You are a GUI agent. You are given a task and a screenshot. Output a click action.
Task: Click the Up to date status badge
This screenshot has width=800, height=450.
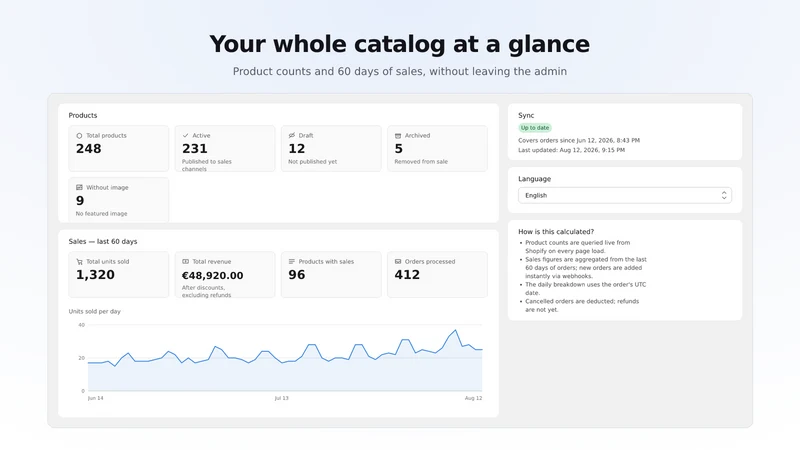point(535,128)
